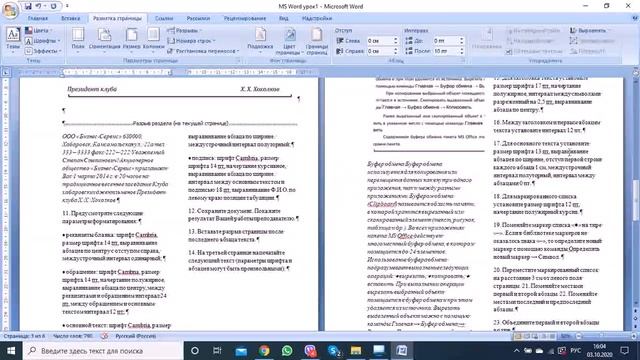Open Skype from the taskbar

coord(334,351)
